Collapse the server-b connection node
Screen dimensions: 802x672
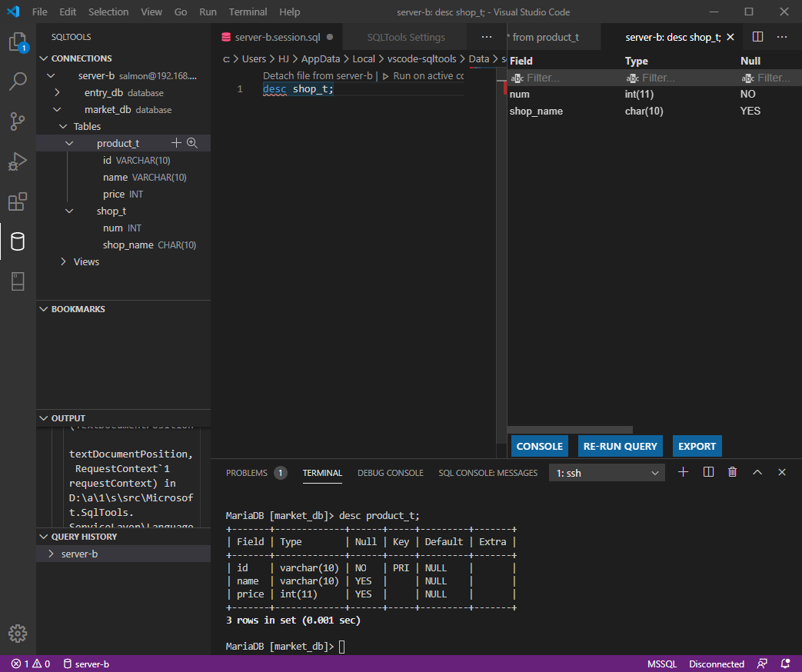pyautogui.click(x=51, y=75)
